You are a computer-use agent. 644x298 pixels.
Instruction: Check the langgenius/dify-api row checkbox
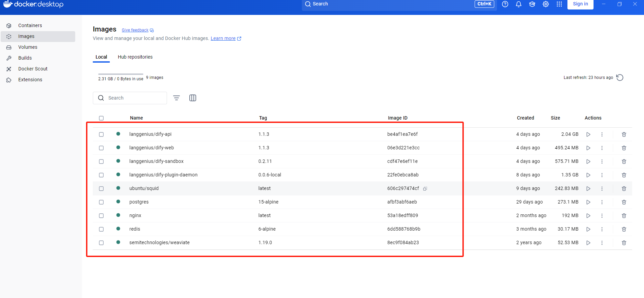[x=101, y=134]
